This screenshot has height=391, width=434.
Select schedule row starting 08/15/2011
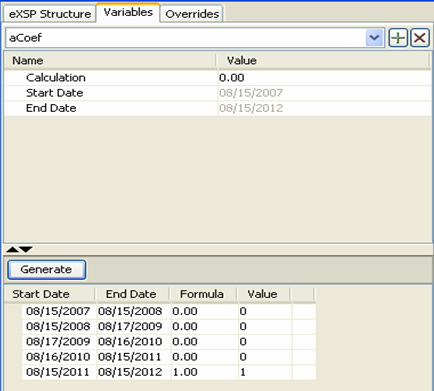169,372
